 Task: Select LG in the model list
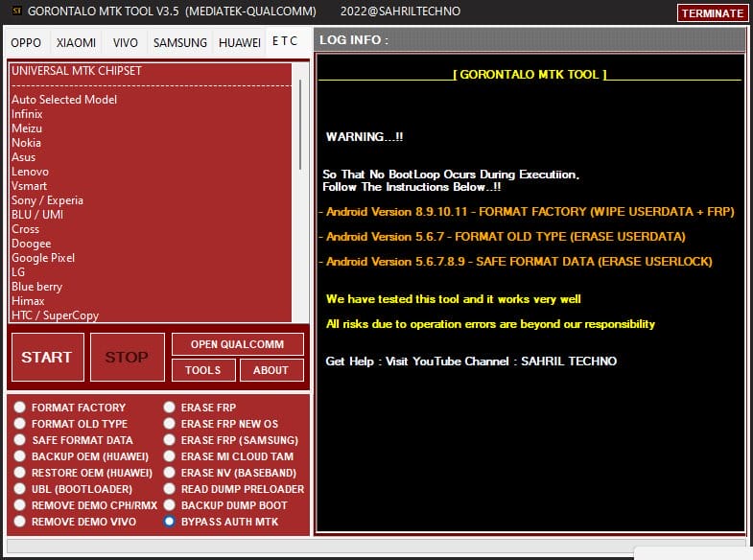tap(151, 272)
